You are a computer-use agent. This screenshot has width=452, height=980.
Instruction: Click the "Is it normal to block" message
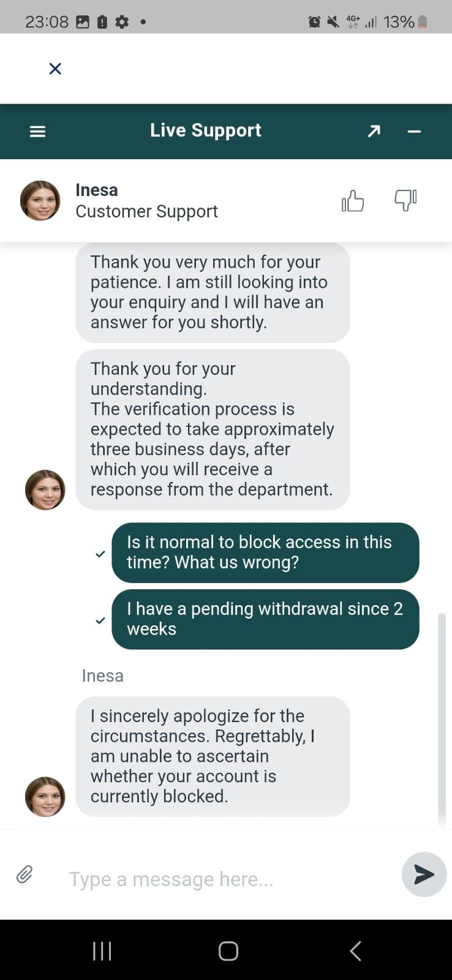click(x=265, y=552)
